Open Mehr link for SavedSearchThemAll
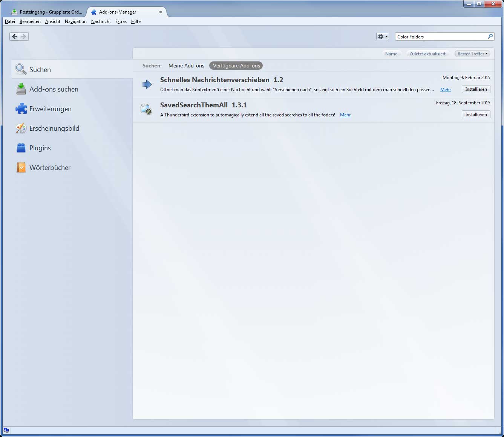 coord(345,115)
